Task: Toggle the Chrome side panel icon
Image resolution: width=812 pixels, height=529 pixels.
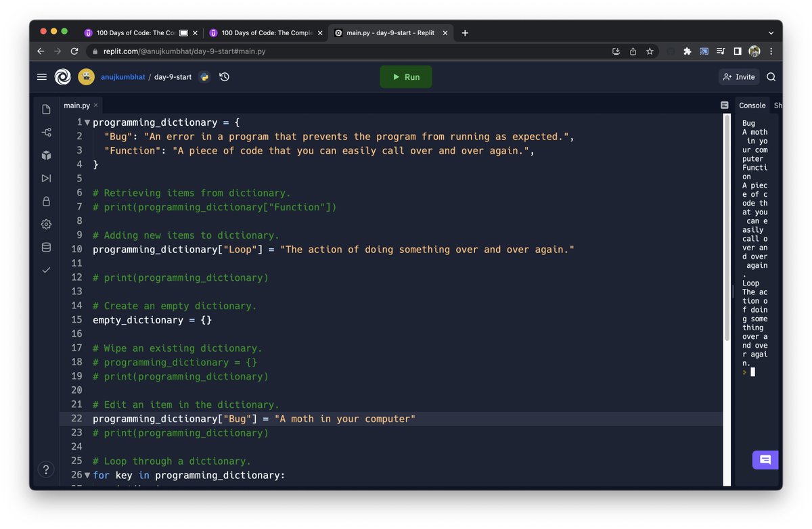Action: pos(738,51)
